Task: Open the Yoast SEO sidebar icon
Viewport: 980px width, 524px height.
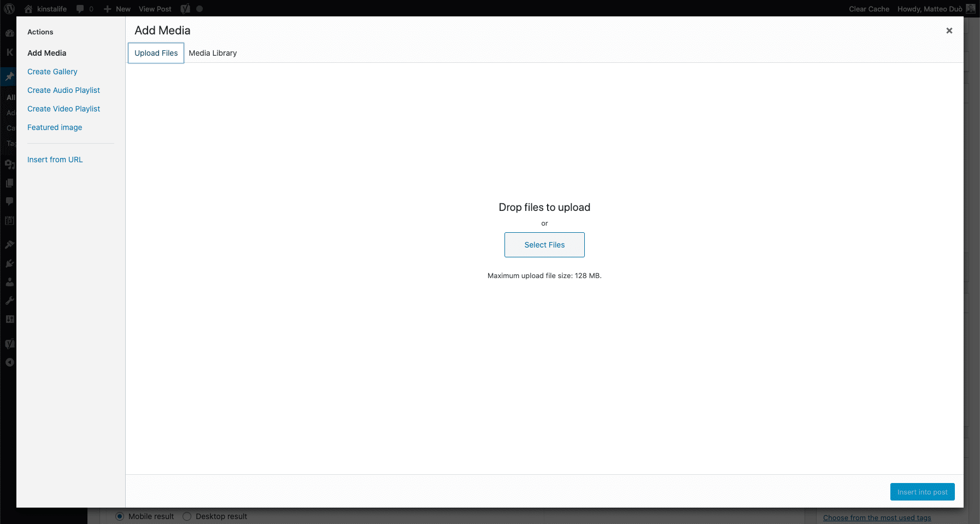Action: (9, 344)
